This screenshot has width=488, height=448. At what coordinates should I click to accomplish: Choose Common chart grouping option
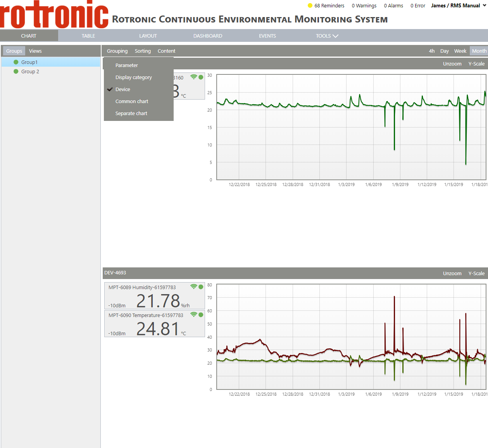click(139, 101)
